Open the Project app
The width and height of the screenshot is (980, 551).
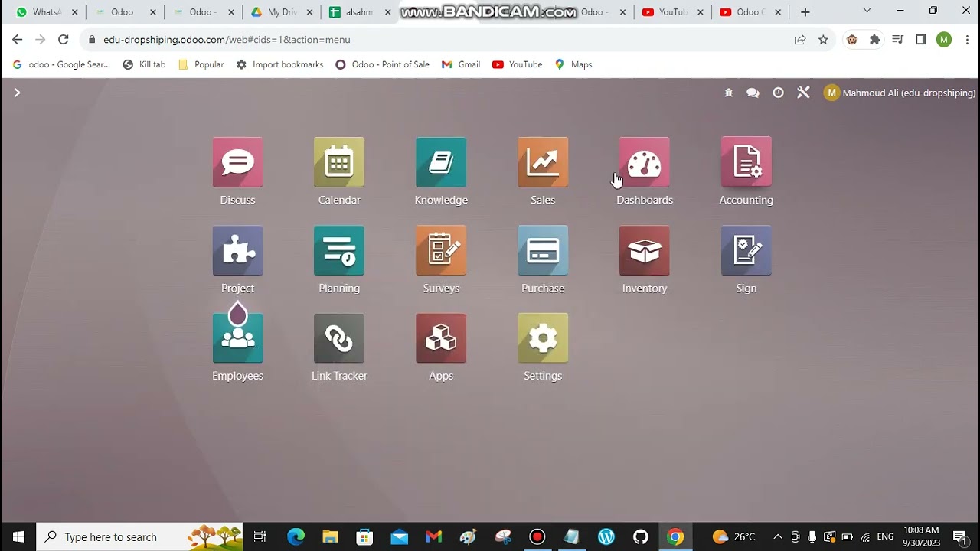[x=237, y=250]
